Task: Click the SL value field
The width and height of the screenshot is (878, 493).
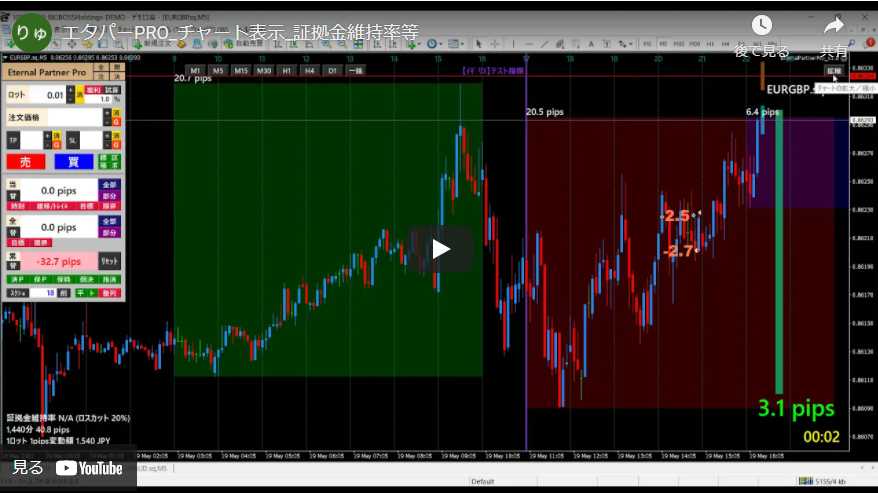Action: click(x=91, y=140)
